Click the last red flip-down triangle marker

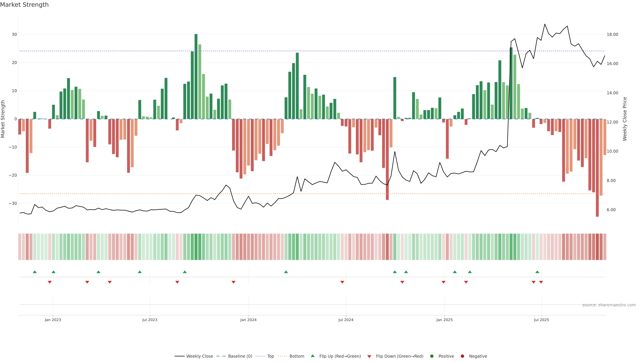click(x=541, y=282)
